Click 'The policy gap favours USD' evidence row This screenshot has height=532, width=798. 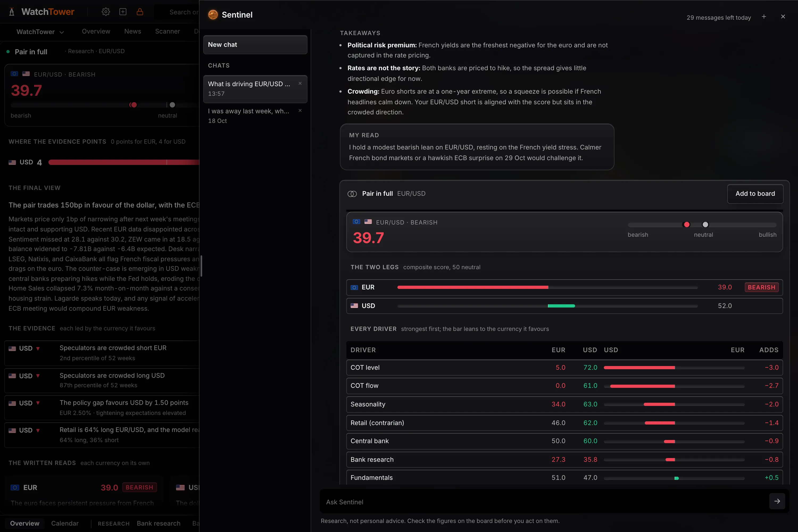coord(102,408)
